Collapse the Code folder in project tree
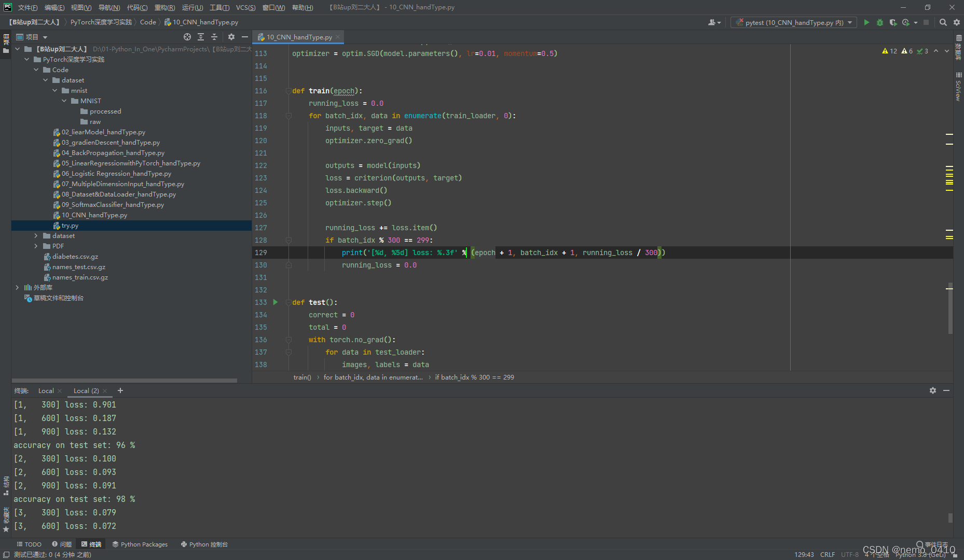This screenshot has width=964, height=560. pyautogui.click(x=36, y=69)
